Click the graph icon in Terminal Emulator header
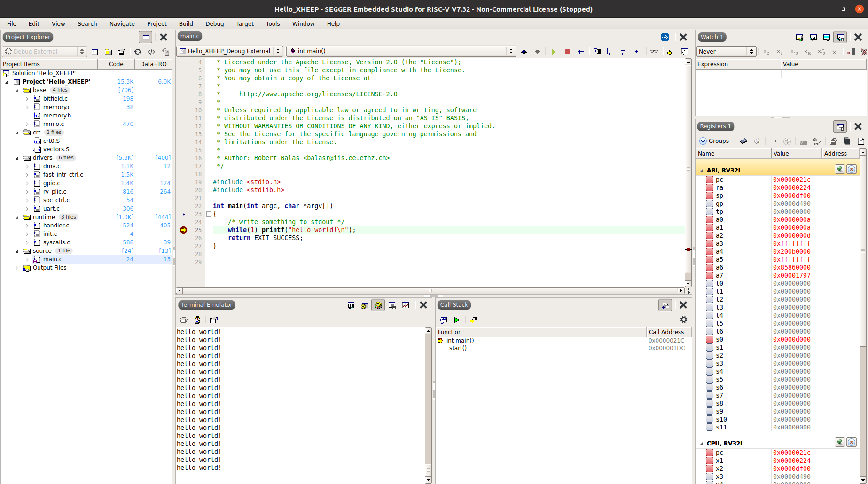This screenshot has width=868, height=484. 406,305
